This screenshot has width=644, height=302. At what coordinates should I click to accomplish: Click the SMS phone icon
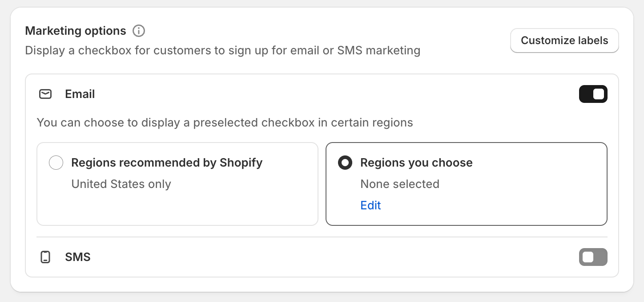[x=45, y=257]
